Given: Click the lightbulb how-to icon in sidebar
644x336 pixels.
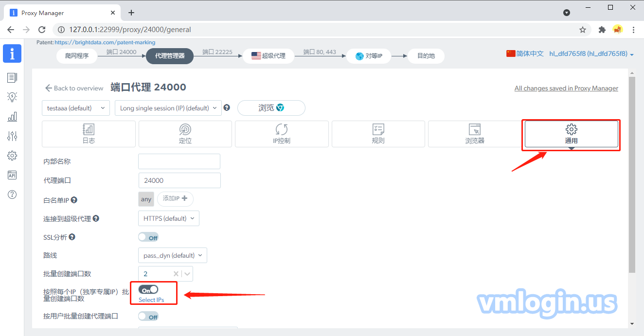Looking at the screenshot, I should click(x=12, y=97).
